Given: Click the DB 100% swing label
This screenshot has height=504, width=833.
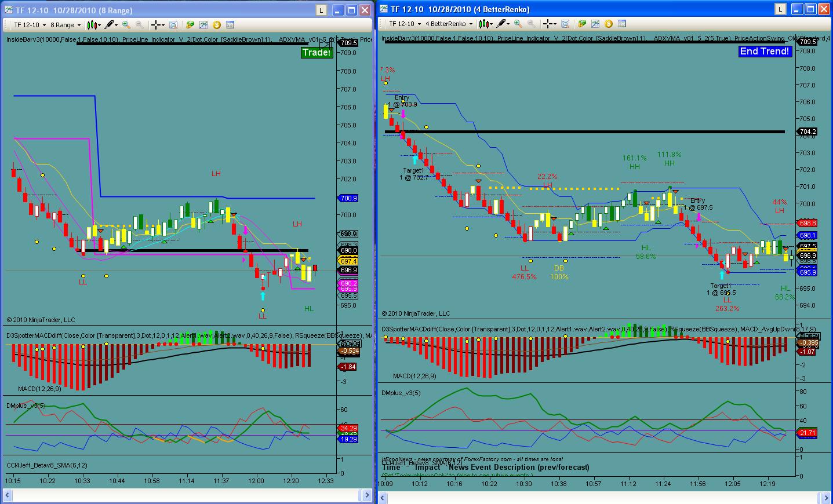Looking at the screenshot, I should 559,272.
